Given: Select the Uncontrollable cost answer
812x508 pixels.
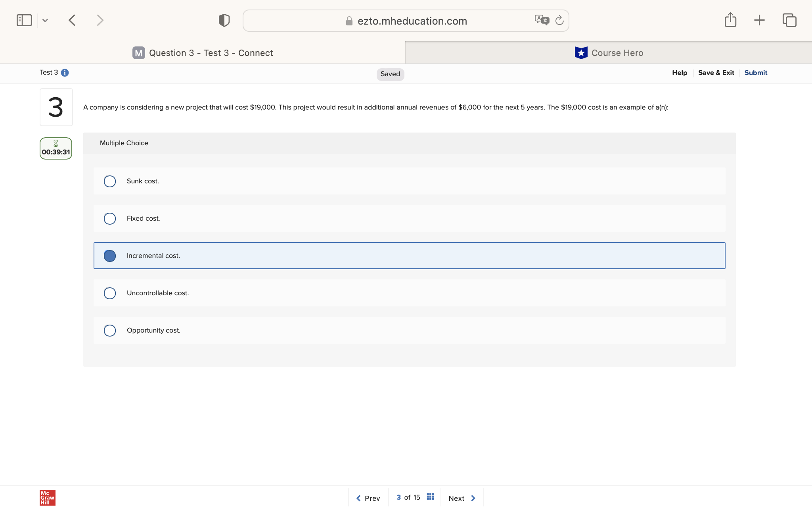Looking at the screenshot, I should (x=110, y=293).
